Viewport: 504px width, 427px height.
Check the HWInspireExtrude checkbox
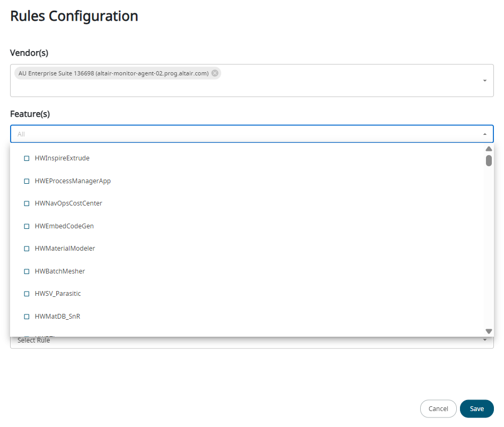pyautogui.click(x=27, y=158)
